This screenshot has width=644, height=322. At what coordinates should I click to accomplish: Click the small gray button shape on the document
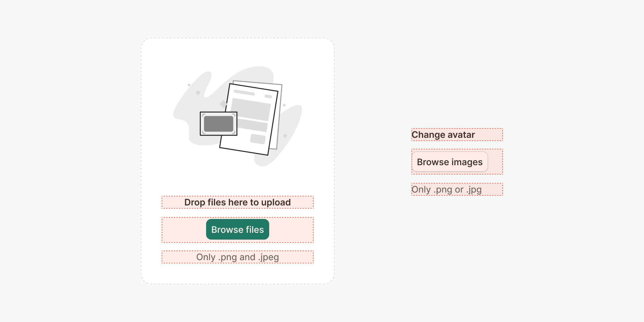point(258,139)
